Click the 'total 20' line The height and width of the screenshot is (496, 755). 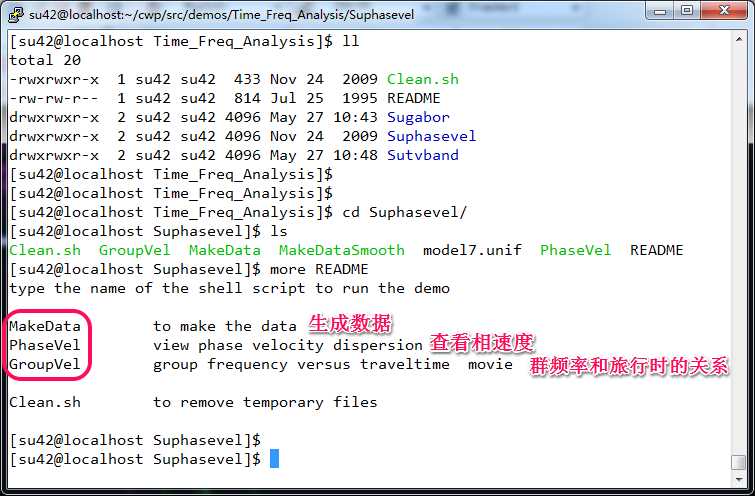coord(45,60)
